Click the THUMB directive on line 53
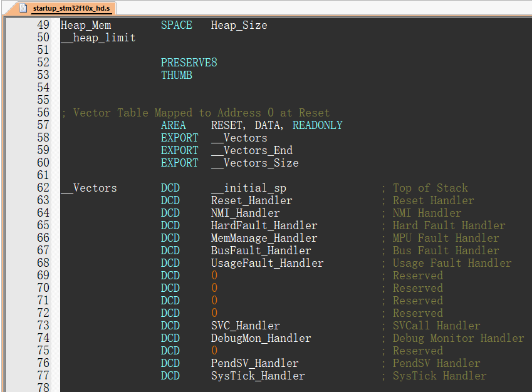Screen dimensions: 532x392 pos(176,75)
